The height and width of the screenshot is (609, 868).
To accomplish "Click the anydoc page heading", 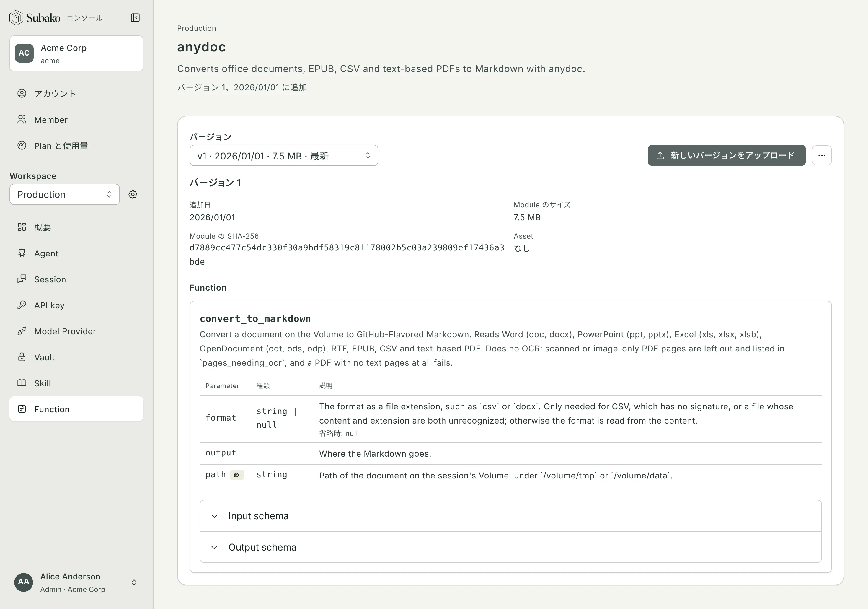I will (201, 47).
